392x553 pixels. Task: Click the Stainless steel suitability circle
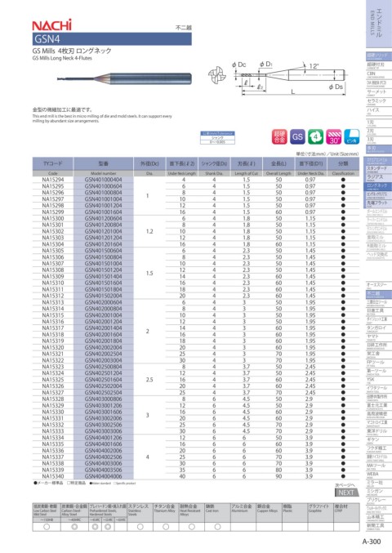click(140, 527)
